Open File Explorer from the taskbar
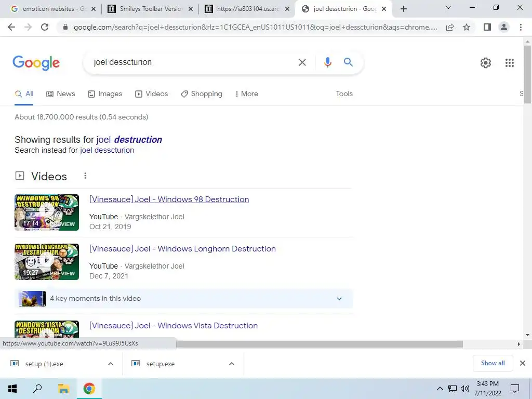 63,389
